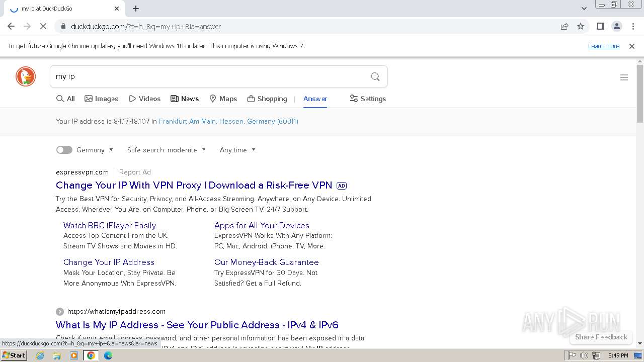Go forward to next page
The image size is (644, 362).
(x=27, y=26)
